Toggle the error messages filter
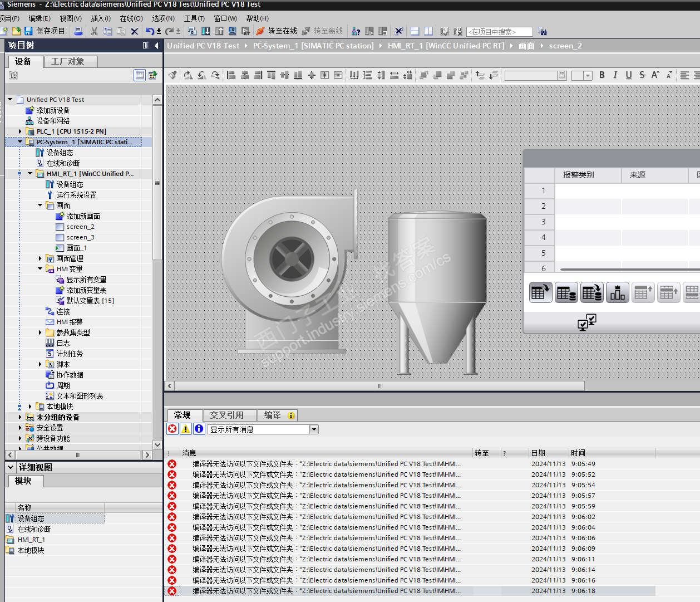Screen dimensions: 700x602 tap(172, 429)
